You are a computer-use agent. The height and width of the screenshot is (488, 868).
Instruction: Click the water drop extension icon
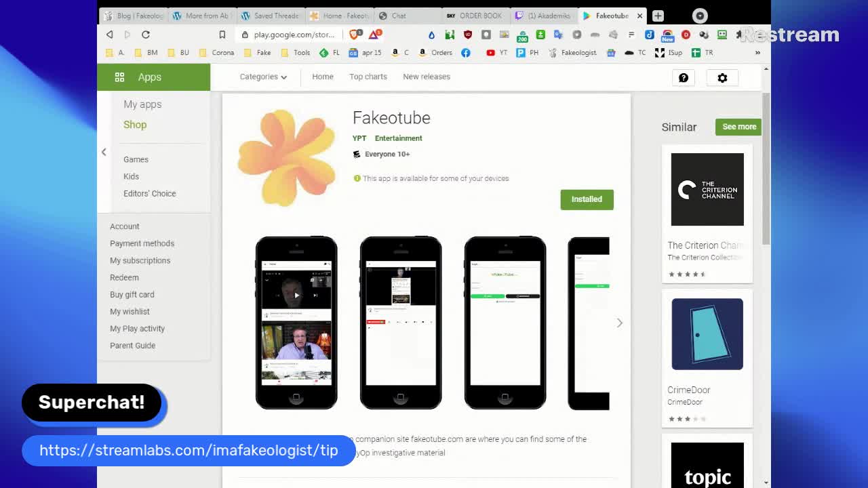coord(431,35)
